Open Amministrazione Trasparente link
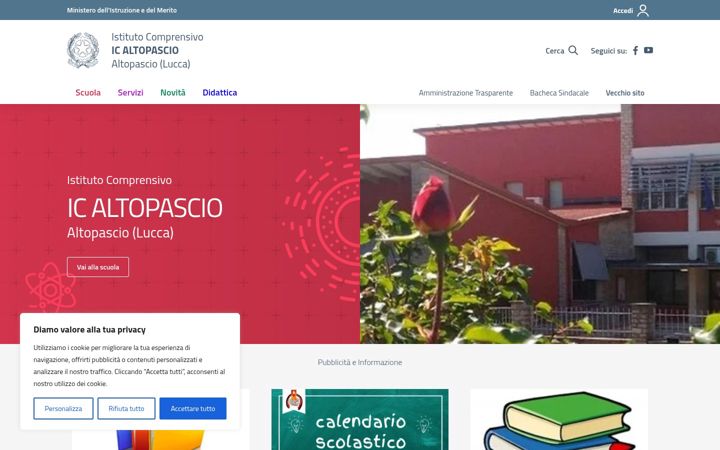 [x=466, y=93]
